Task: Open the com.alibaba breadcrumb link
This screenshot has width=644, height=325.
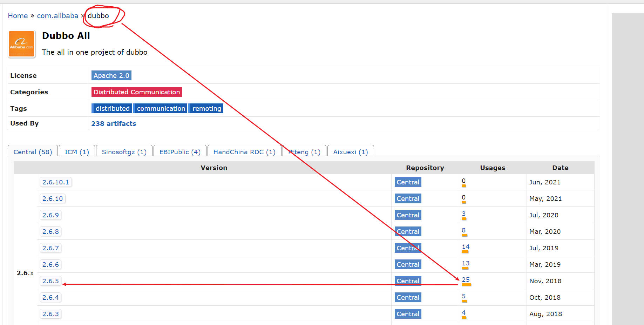Action: [58, 16]
